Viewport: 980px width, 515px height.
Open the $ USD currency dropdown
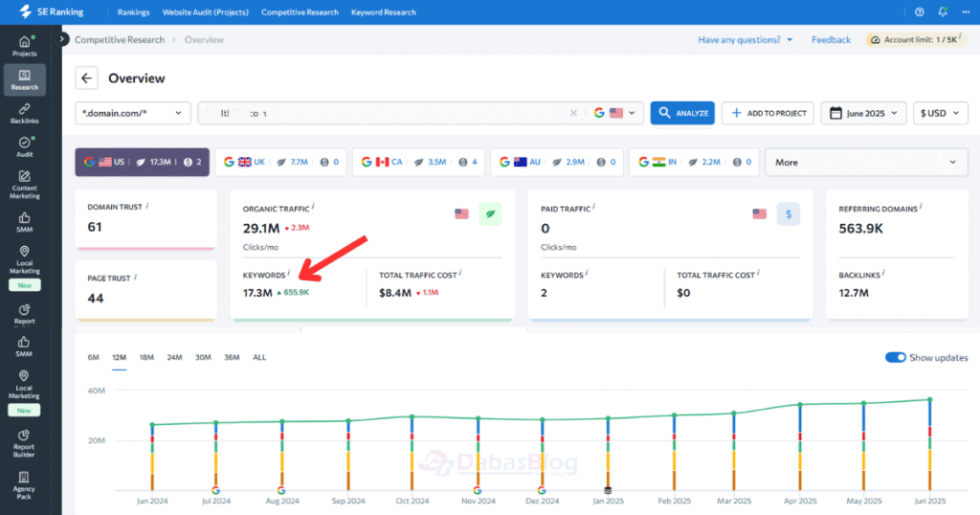(x=940, y=113)
